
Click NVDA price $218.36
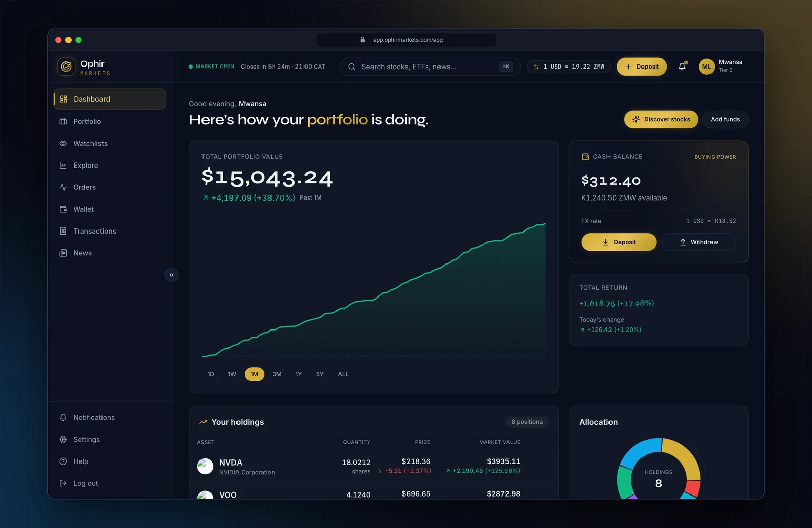click(x=416, y=461)
